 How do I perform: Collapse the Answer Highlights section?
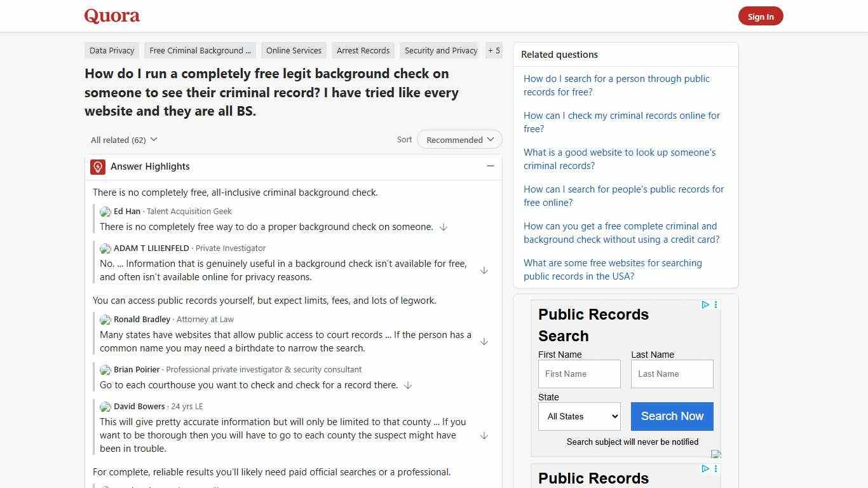(490, 166)
